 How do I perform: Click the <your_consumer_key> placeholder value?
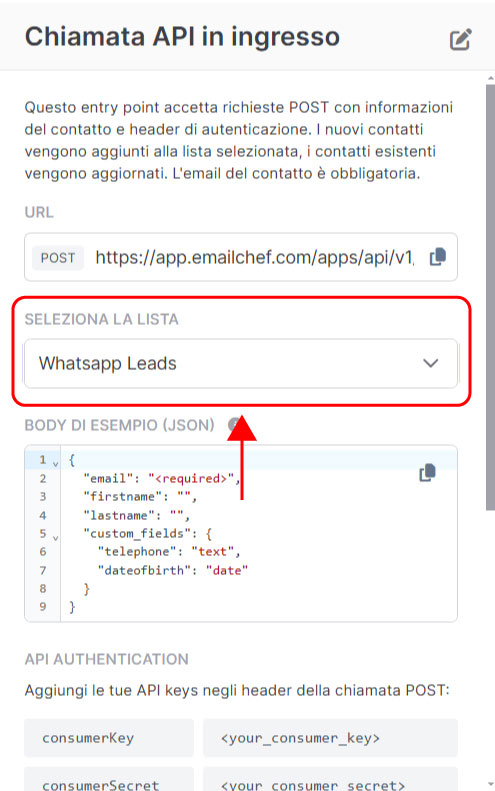pyautogui.click(x=331, y=738)
